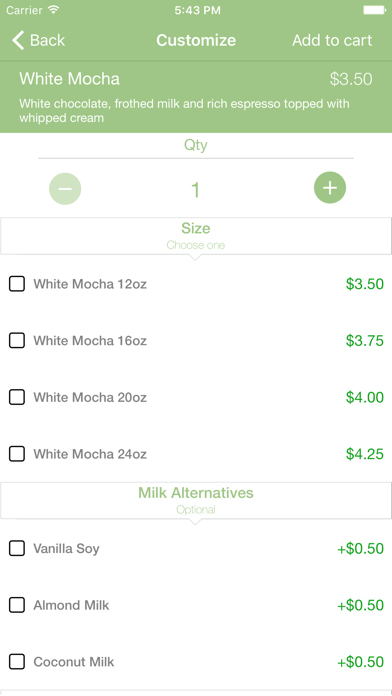Collapse the Milk Alternatives section header
Image resolution: width=392 pixels, height=696 pixels.
point(196,501)
